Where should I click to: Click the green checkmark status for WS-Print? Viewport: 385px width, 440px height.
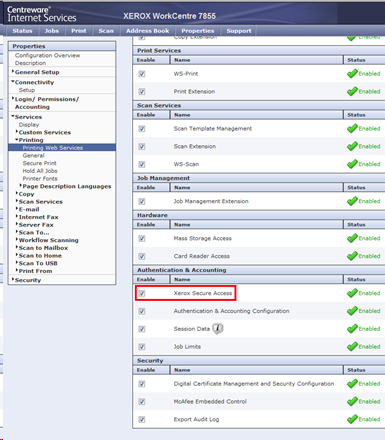click(x=352, y=74)
